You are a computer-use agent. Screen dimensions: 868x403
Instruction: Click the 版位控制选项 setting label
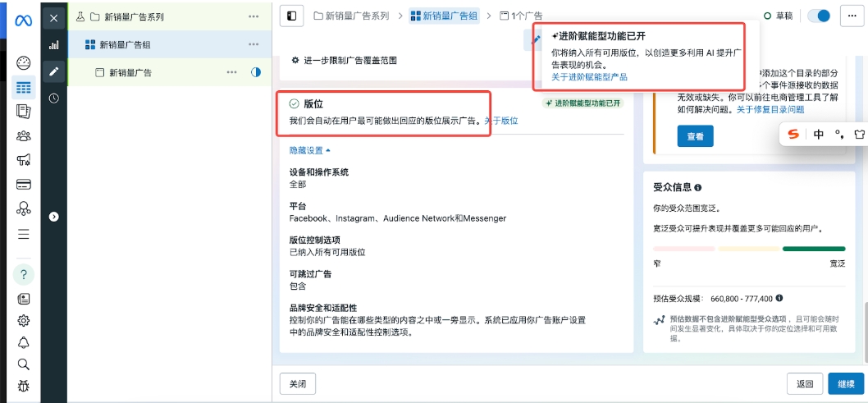click(314, 240)
